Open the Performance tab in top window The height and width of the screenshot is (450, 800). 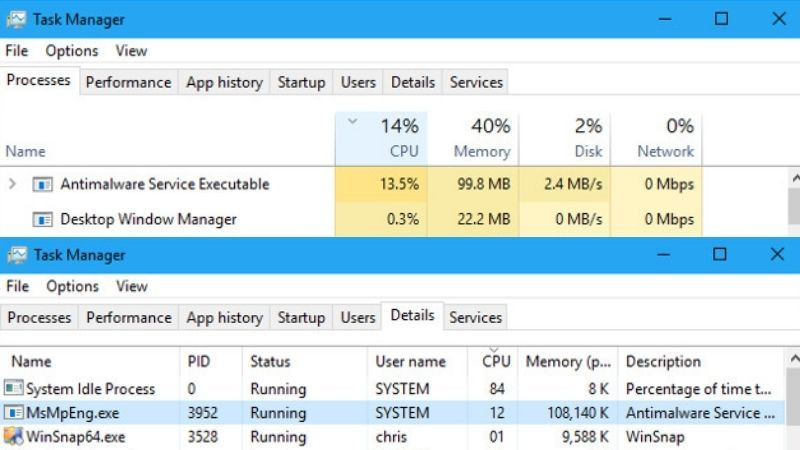[x=128, y=82]
